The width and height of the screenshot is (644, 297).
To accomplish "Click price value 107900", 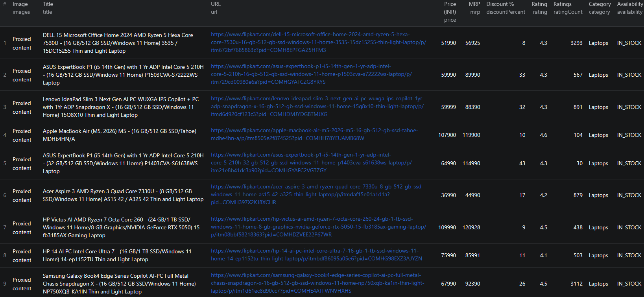I will coord(447,135).
